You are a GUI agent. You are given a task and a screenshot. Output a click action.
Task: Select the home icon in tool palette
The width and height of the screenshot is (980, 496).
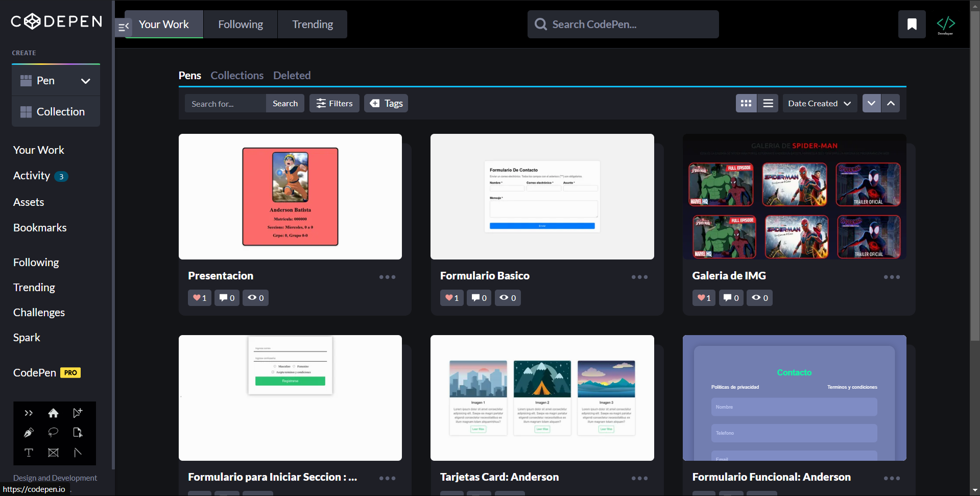click(x=53, y=413)
